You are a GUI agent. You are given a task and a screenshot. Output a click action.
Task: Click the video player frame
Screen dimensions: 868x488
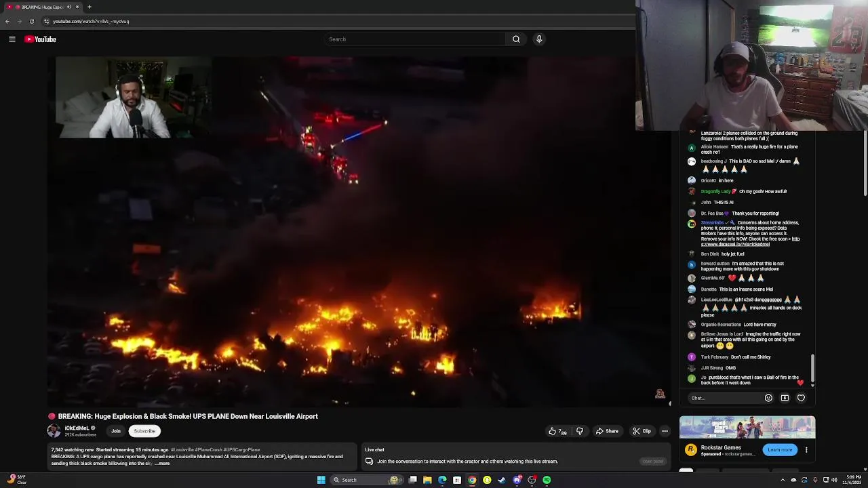click(359, 231)
